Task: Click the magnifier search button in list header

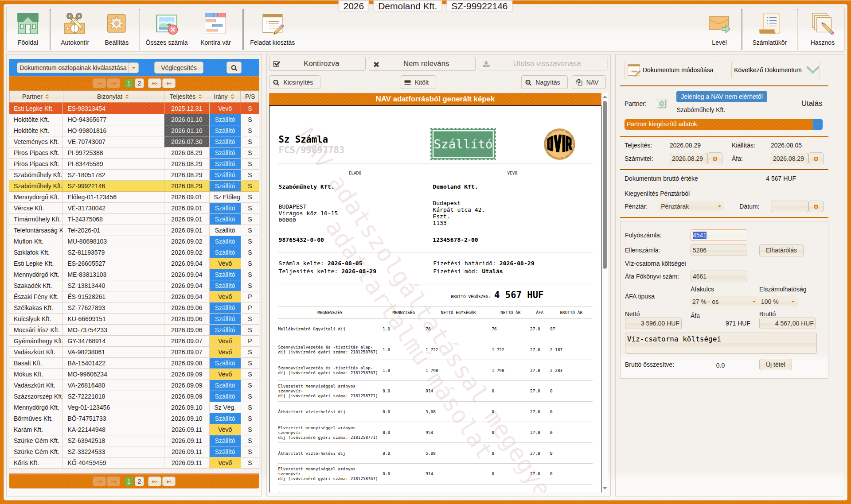Action: point(234,68)
